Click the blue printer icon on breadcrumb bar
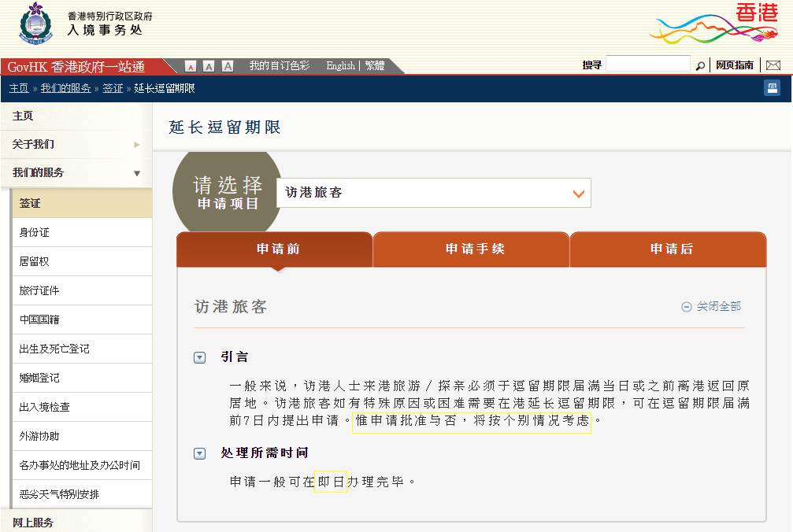 (773, 88)
